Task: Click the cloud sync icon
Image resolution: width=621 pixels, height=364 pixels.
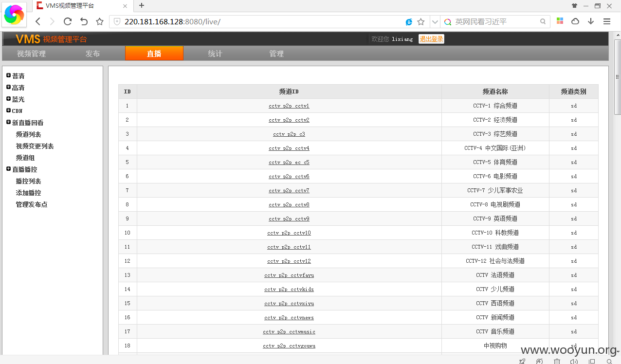Action: coord(575,21)
